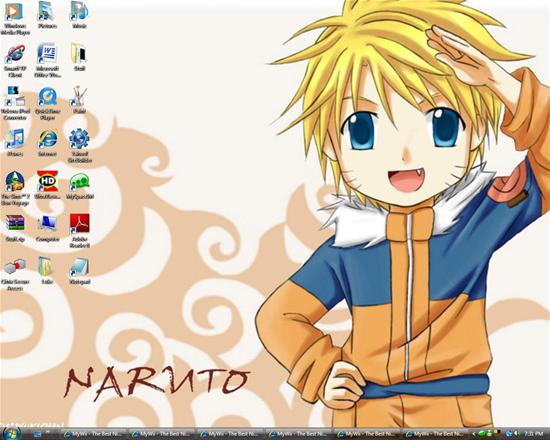550x440 pixels.
Task: Open the MySpaceIM green chat bubble shortcut
Action: 80,185
